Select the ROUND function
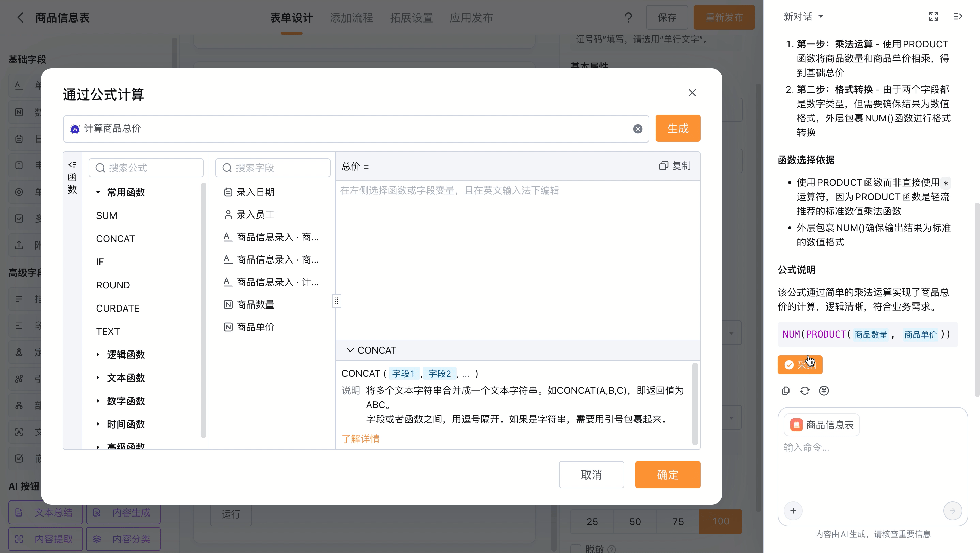This screenshot has height=553, width=980. (113, 285)
